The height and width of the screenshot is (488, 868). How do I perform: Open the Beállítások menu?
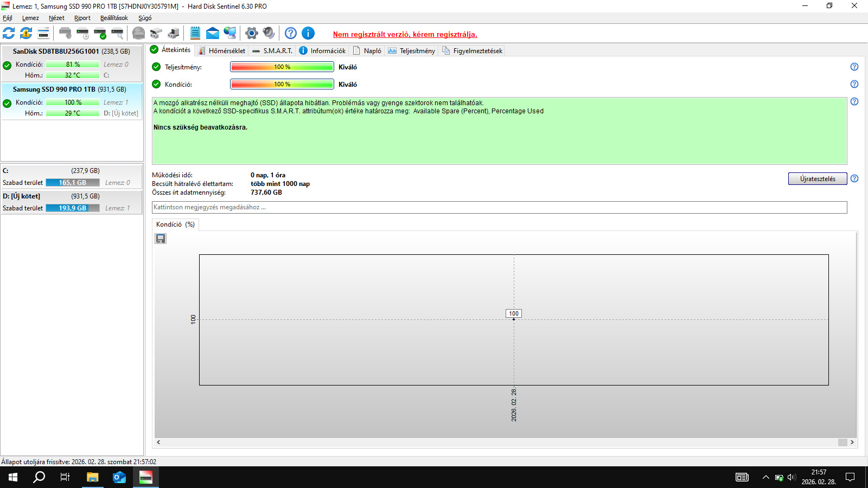(x=114, y=18)
